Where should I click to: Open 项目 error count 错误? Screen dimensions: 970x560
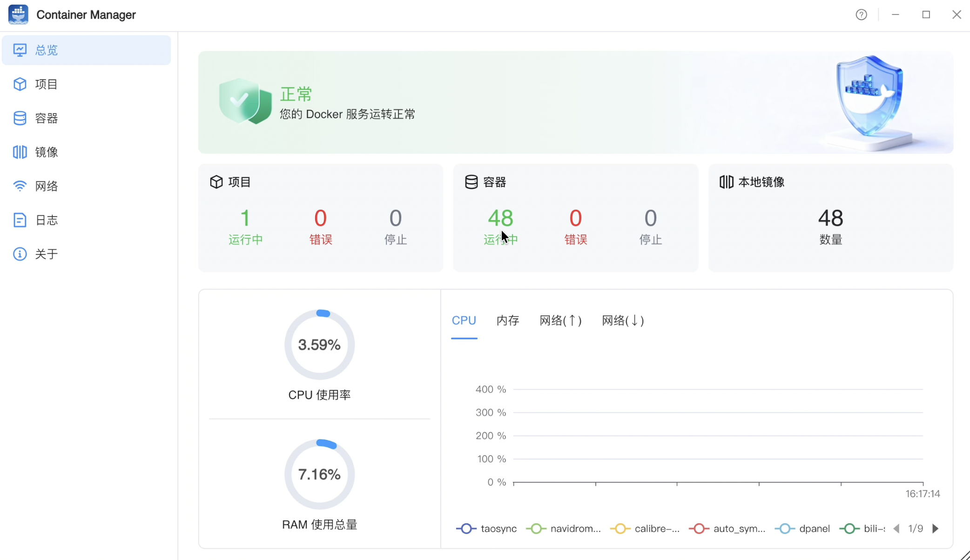[320, 227]
